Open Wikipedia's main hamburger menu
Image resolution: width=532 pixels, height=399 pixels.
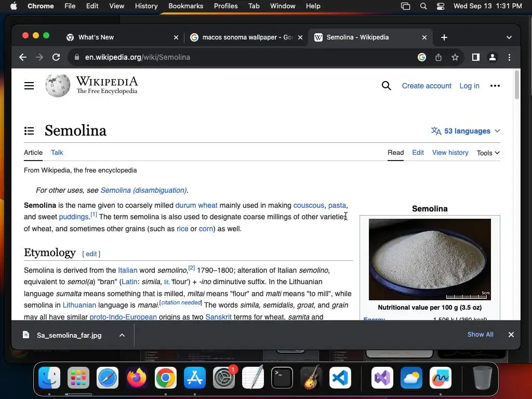pos(29,86)
